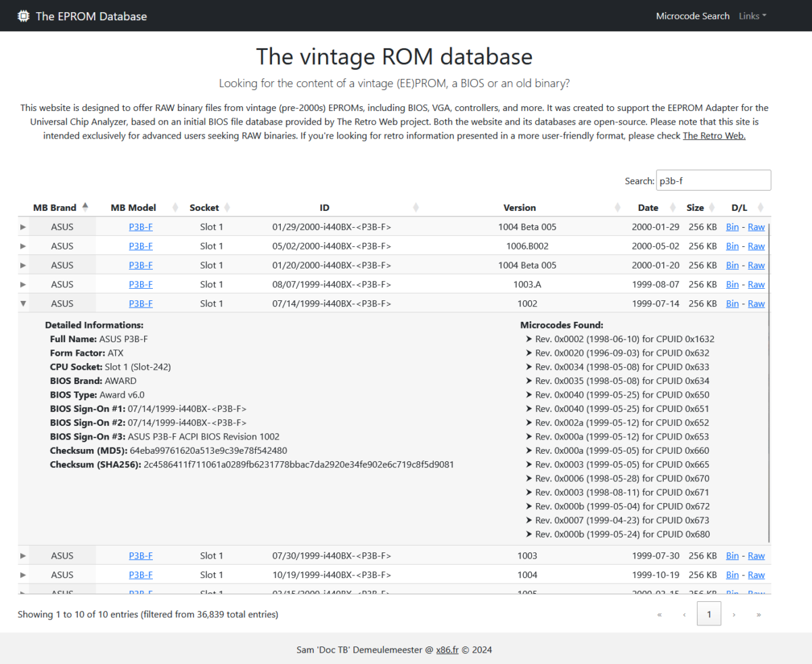812x664 pixels.
Task: Open the Links dropdown menu
Action: pos(752,16)
